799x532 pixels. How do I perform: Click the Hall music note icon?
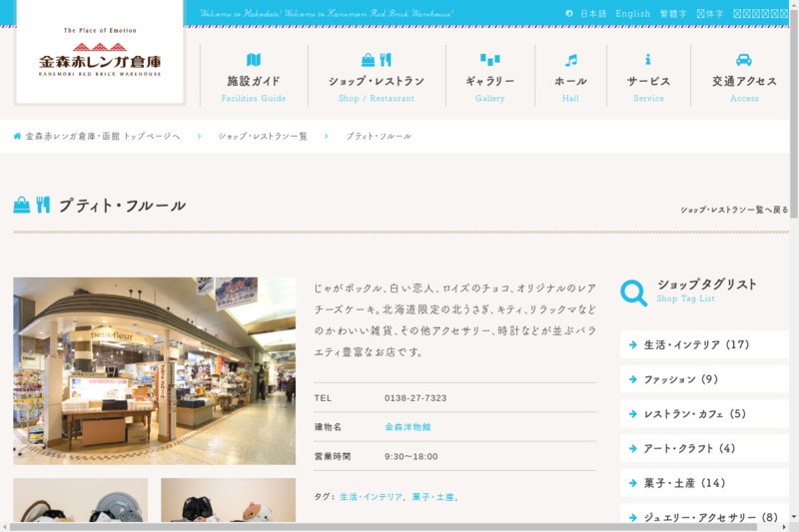point(570,60)
